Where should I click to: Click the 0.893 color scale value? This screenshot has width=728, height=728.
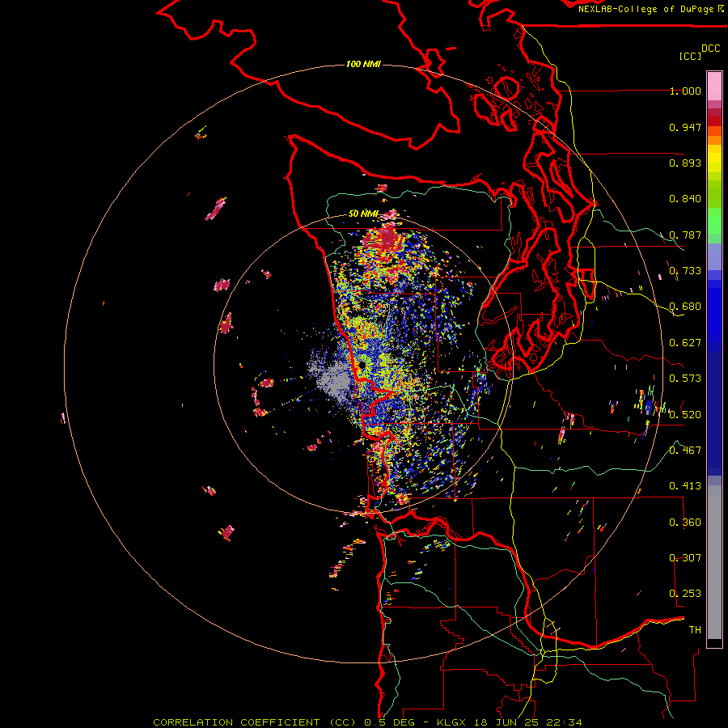(x=685, y=163)
